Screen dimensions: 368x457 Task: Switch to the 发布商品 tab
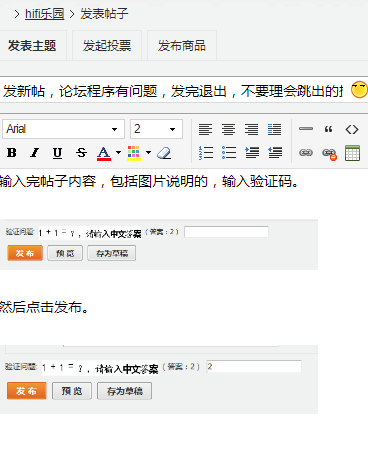(x=182, y=46)
